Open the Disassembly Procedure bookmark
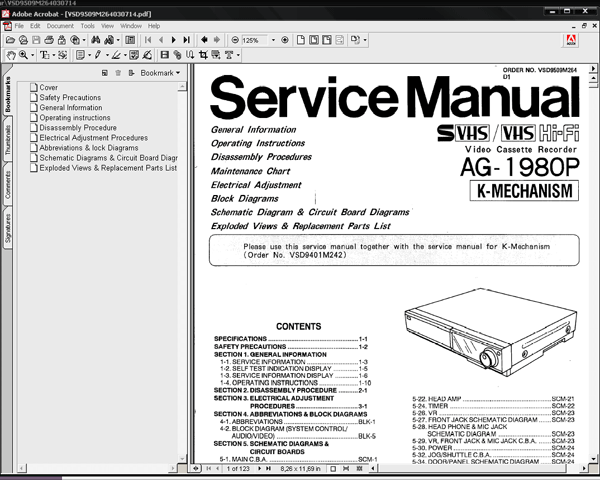Image resolution: width=600 pixels, height=480 pixels. point(78,128)
